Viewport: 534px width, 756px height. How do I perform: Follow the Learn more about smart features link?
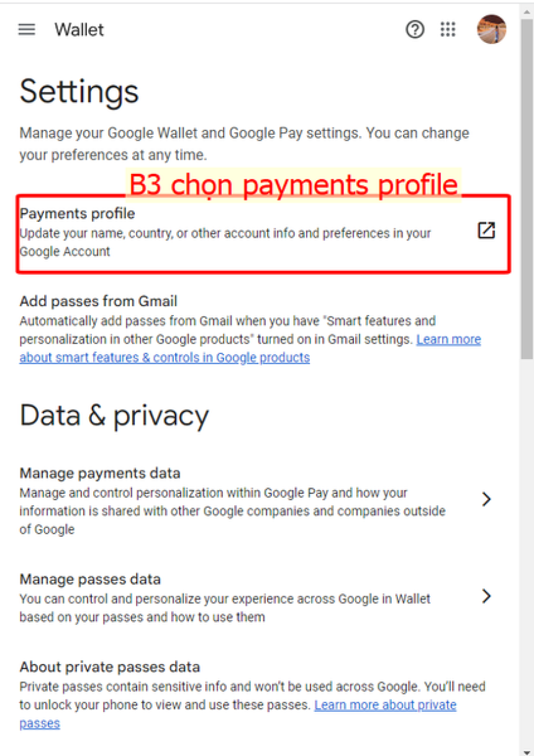pyautogui.click(x=250, y=348)
